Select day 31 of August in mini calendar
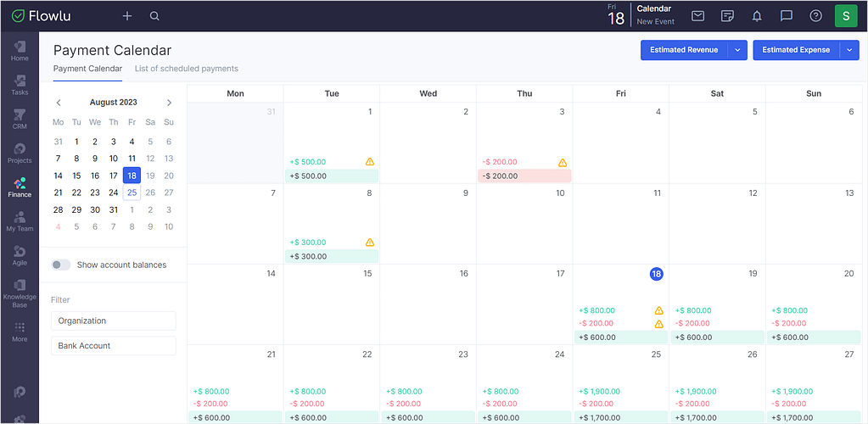 click(114, 209)
